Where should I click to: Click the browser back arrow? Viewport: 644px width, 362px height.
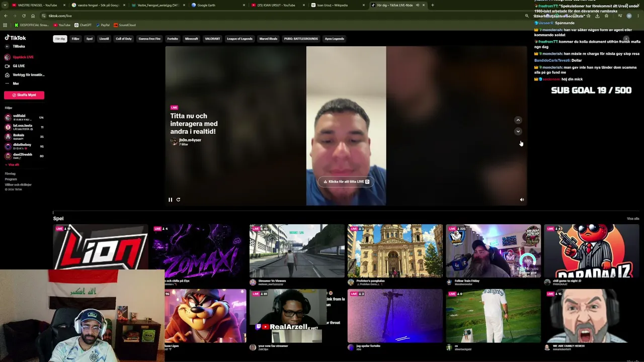click(6, 16)
